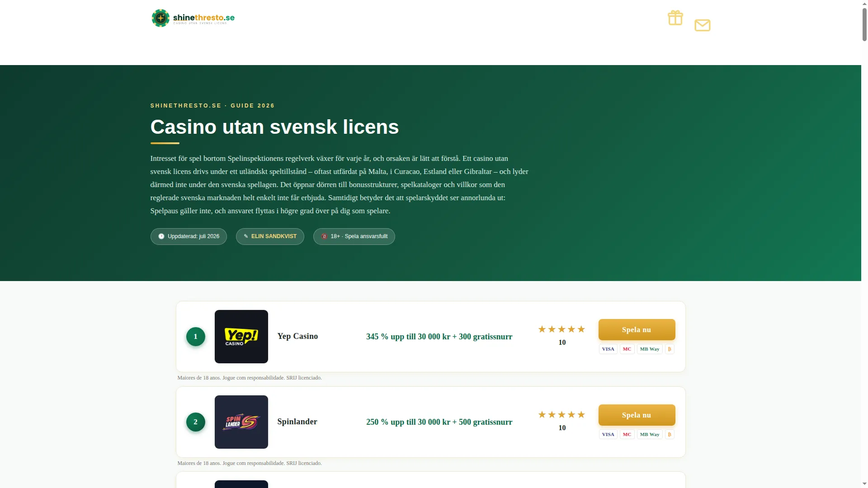The image size is (868, 488).
Task: Click the 18+ age restriction icon
Action: [x=324, y=236]
